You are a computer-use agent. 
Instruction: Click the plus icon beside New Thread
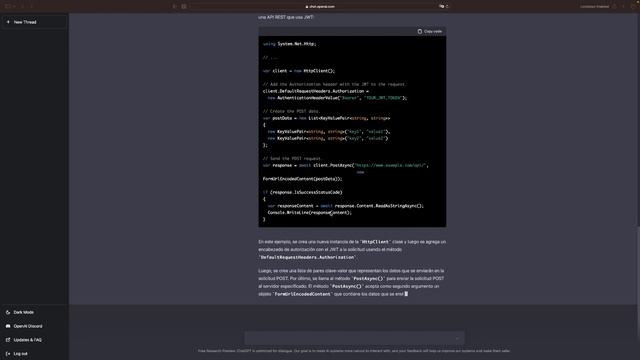tap(8, 22)
